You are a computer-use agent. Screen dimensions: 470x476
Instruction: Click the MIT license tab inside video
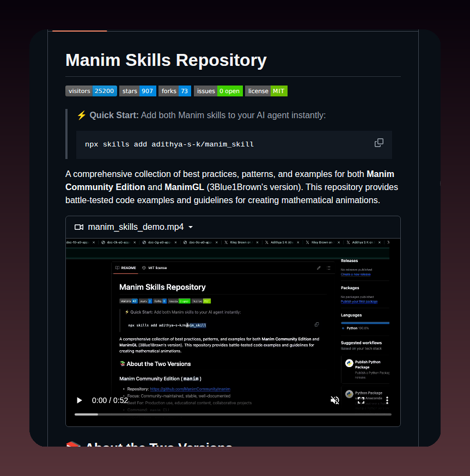154,268
